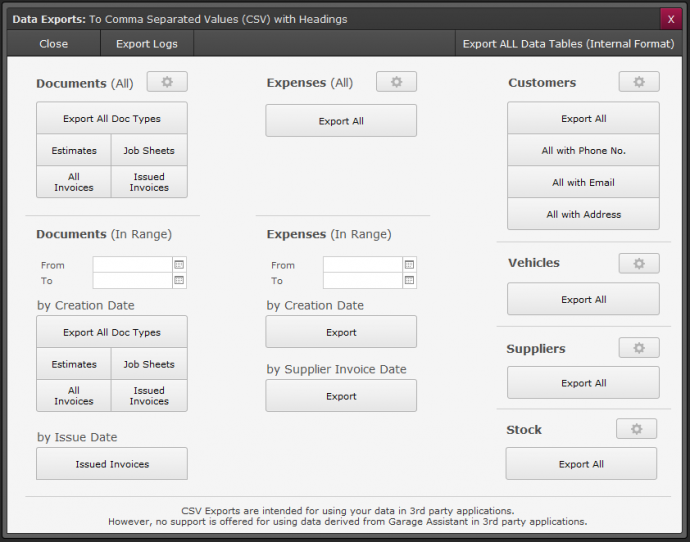Export Issued Invoices under Documents (All)
This screenshot has height=542, width=690.
[149, 182]
